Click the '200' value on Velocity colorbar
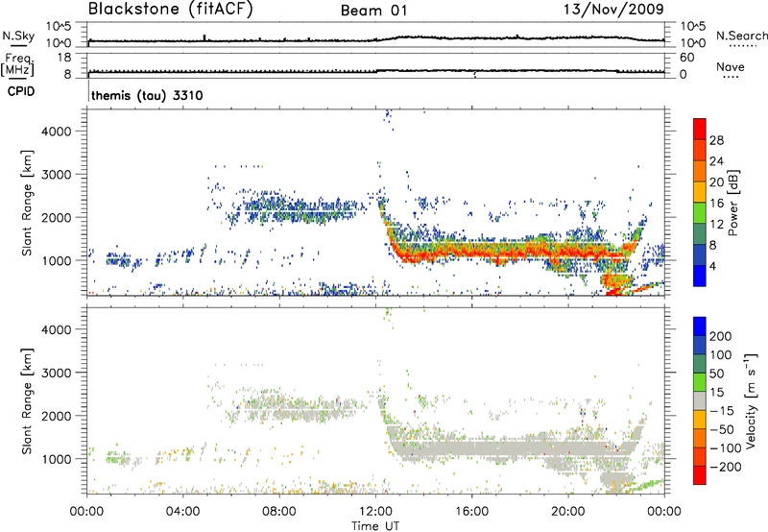 pyautogui.click(x=721, y=336)
